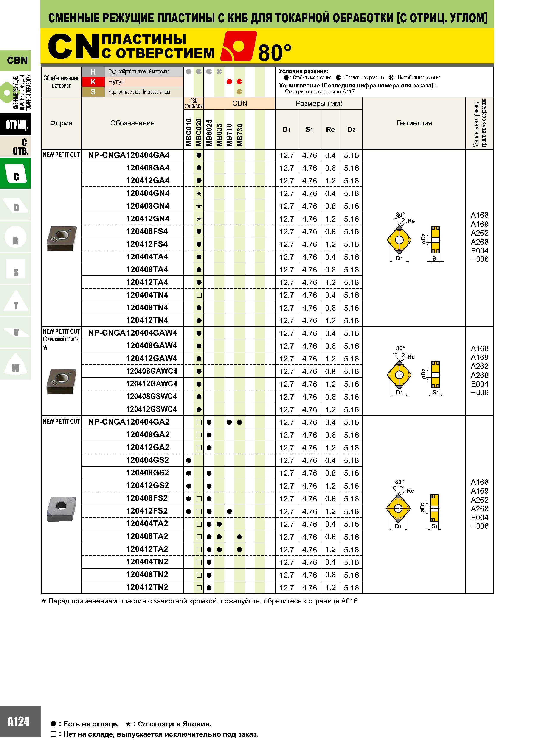Click the A124 page number
Viewport: 534px width, 756px height.
[x=19, y=722]
